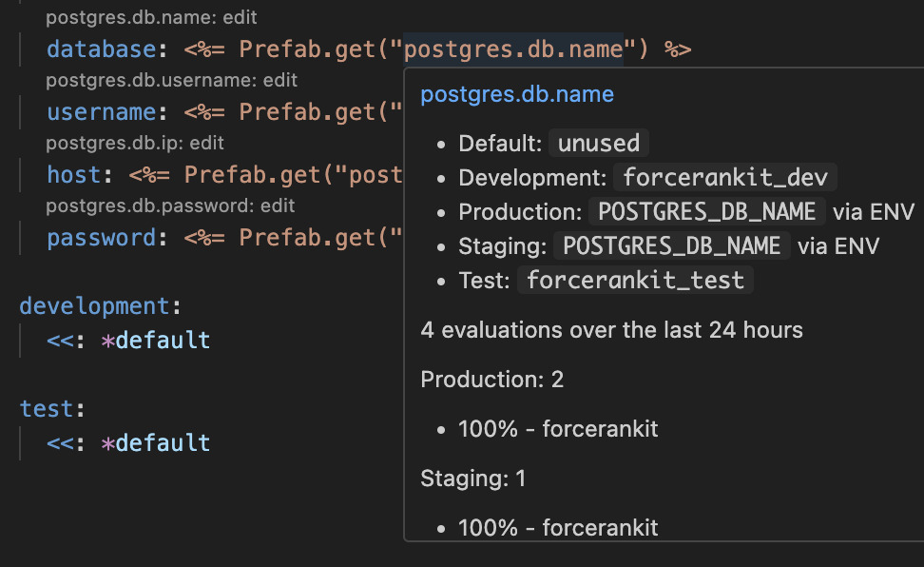924x567 pixels.
Task: Click the highlighted postgres.db.name string in code
Action: pos(513,49)
